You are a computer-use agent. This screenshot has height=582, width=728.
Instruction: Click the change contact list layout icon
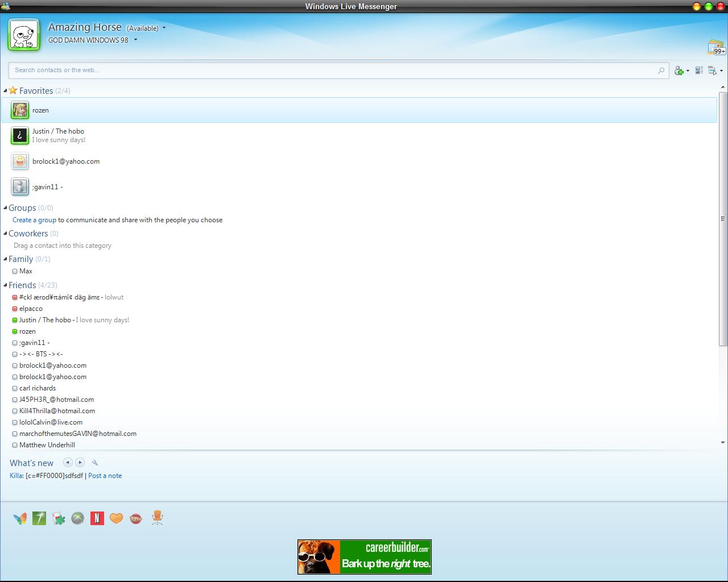(x=699, y=70)
